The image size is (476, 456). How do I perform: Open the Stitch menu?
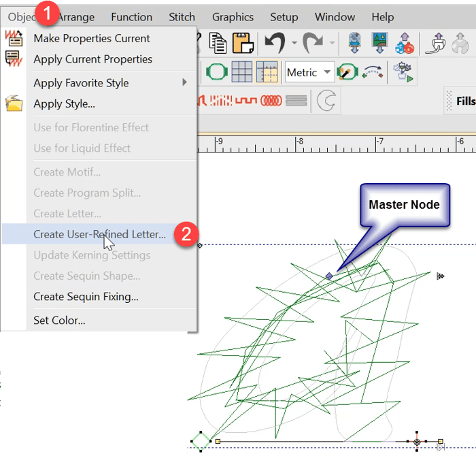point(182,17)
